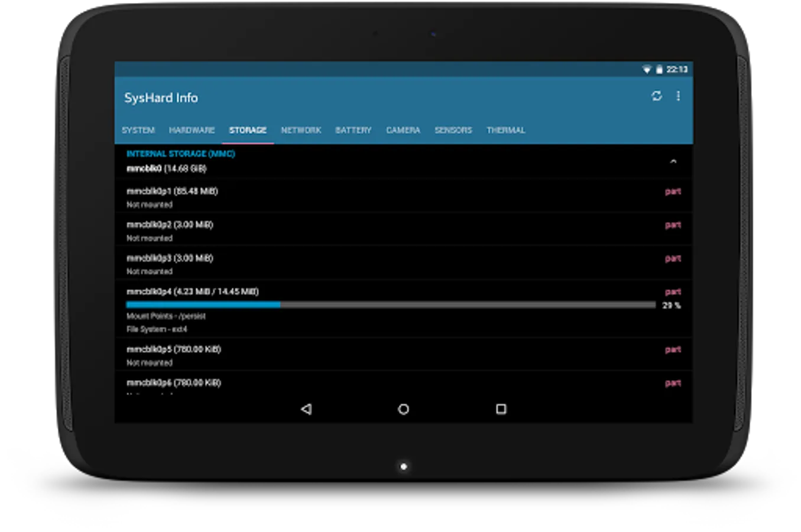Select the mmcblk0p5 partition entry
This screenshot has width=801, height=532.
[x=403, y=355]
